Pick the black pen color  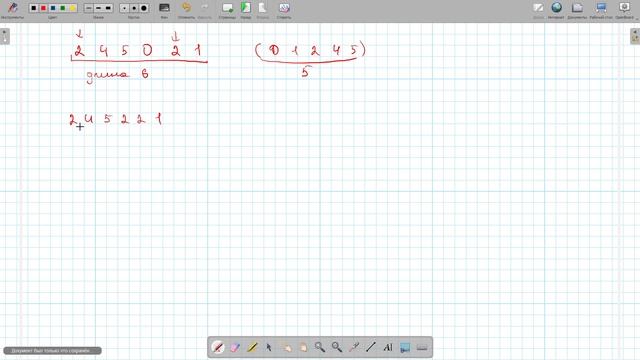[x=34, y=8]
